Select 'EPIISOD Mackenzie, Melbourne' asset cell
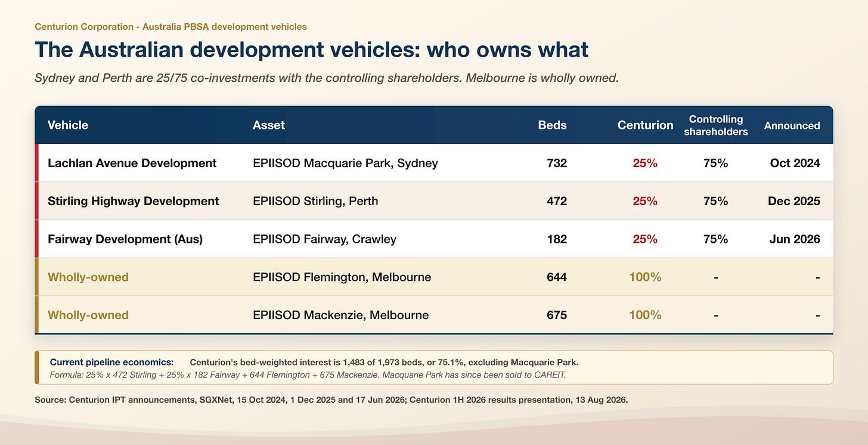This screenshot has height=445, width=868. pos(340,315)
